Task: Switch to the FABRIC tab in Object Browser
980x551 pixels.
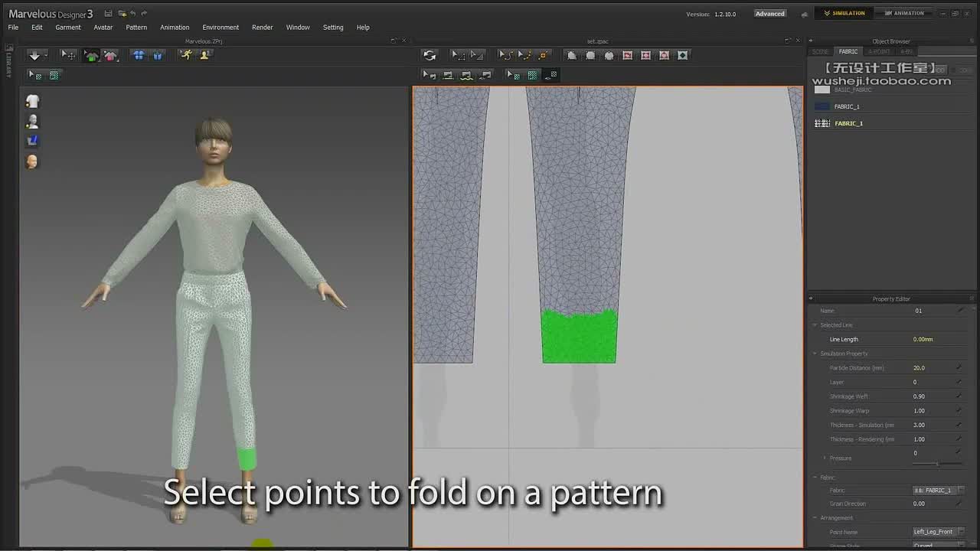Action: [x=848, y=51]
